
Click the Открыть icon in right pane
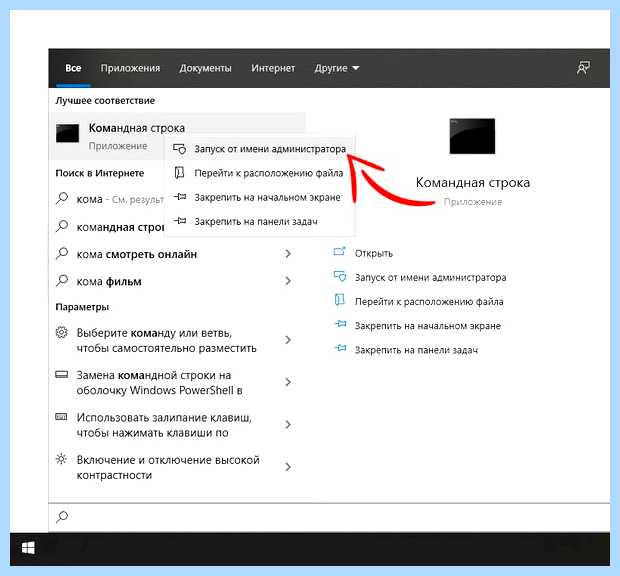coord(340,252)
